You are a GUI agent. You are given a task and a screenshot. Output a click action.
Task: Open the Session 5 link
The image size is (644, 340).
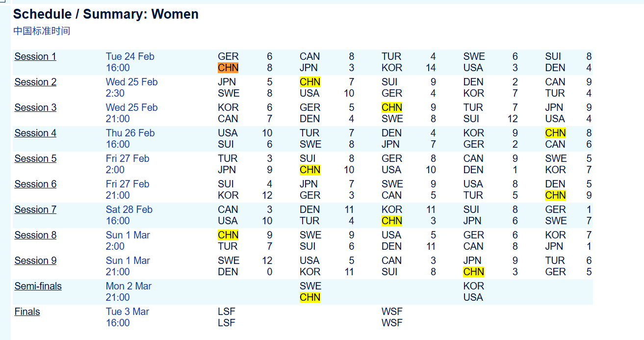coord(35,158)
